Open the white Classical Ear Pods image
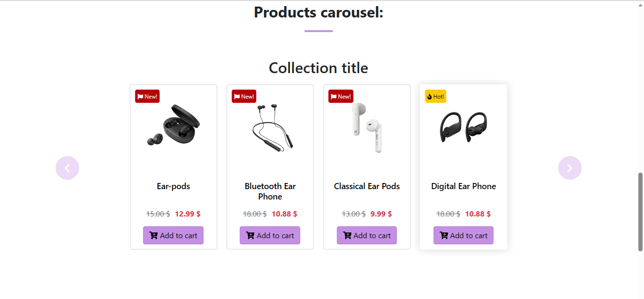Image resolution: width=644 pixels, height=299 pixels. (x=367, y=128)
